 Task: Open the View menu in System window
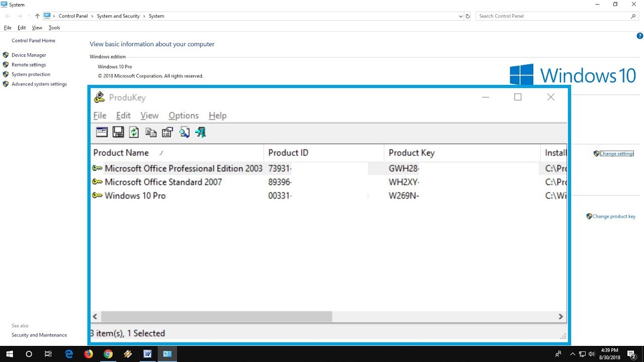click(x=37, y=28)
